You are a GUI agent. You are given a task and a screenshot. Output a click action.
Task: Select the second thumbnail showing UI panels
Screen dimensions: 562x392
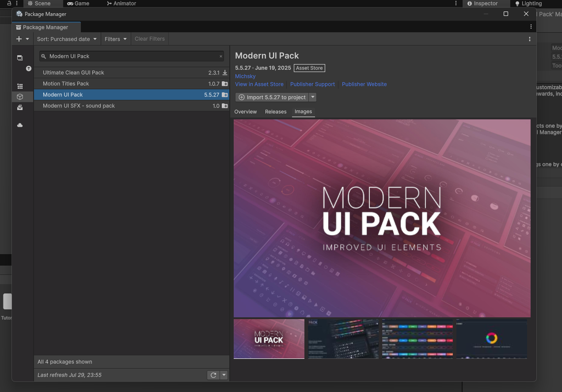(343, 339)
